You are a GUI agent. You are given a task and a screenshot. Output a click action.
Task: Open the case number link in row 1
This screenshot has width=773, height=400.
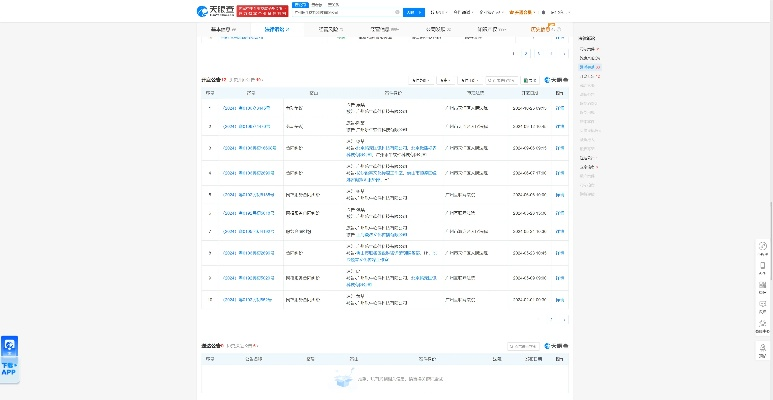coord(246,108)
